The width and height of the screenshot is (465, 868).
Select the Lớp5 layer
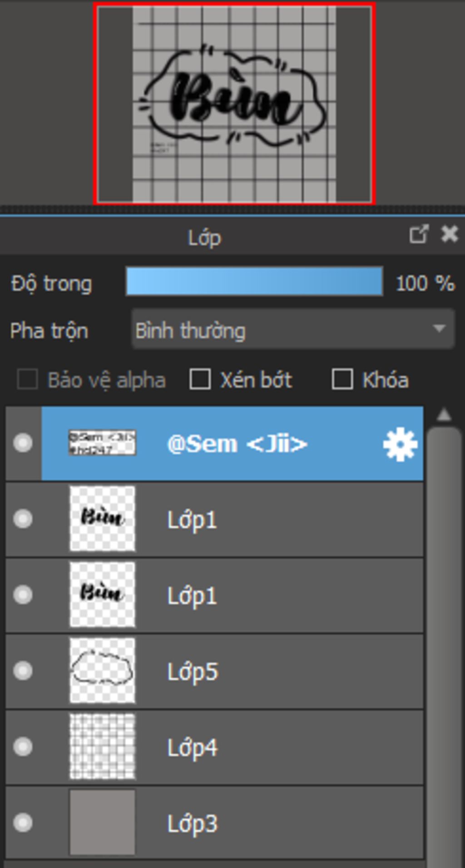click(x=272, y=671)
